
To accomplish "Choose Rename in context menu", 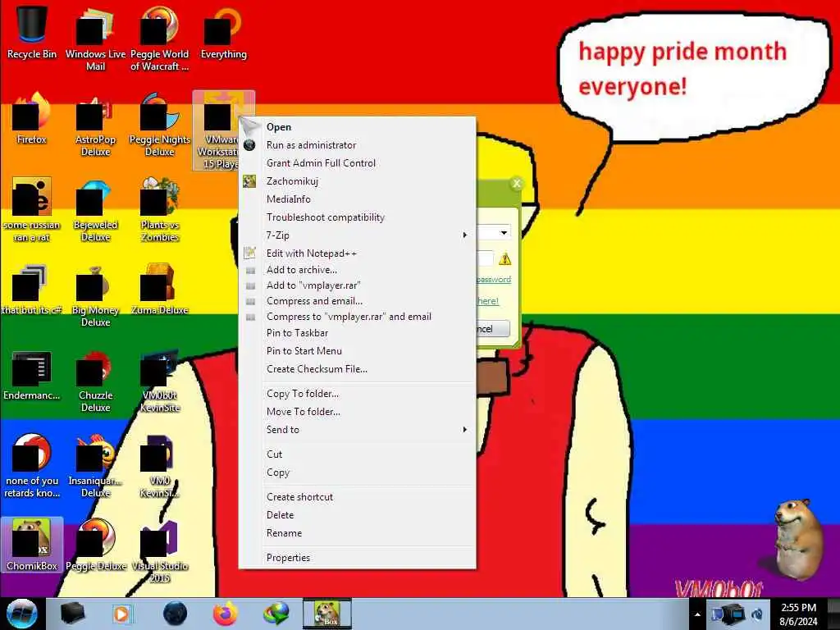I will (357, 533).
